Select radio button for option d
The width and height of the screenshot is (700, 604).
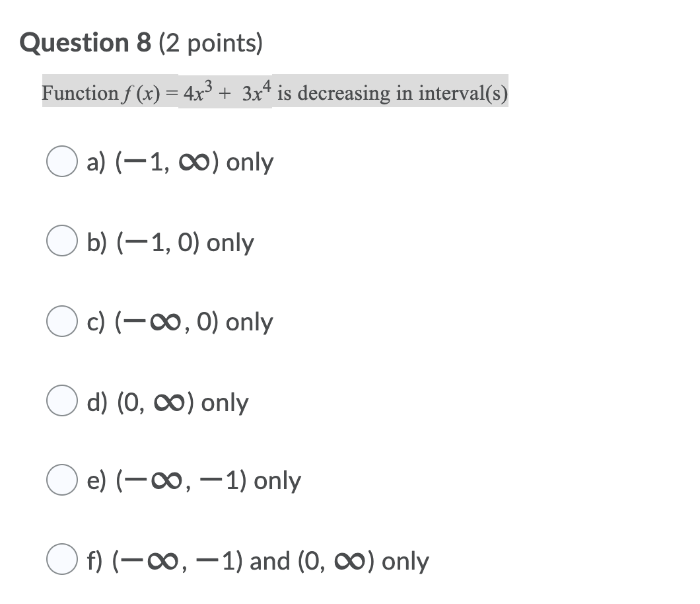[62, 402]
